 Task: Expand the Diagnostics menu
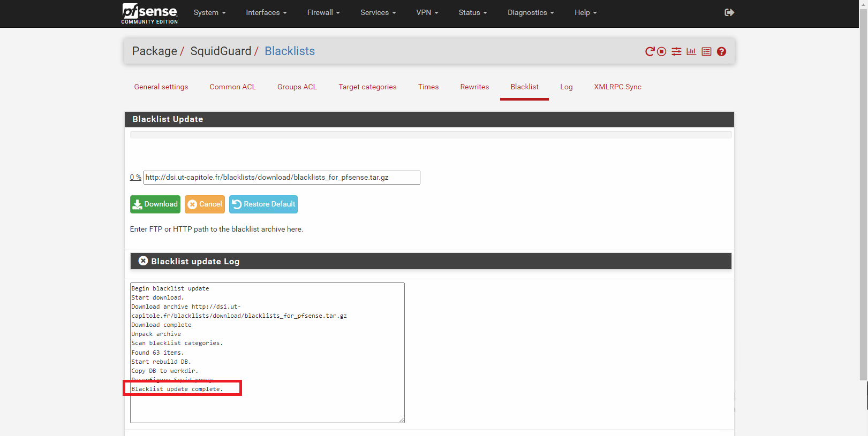531,12
